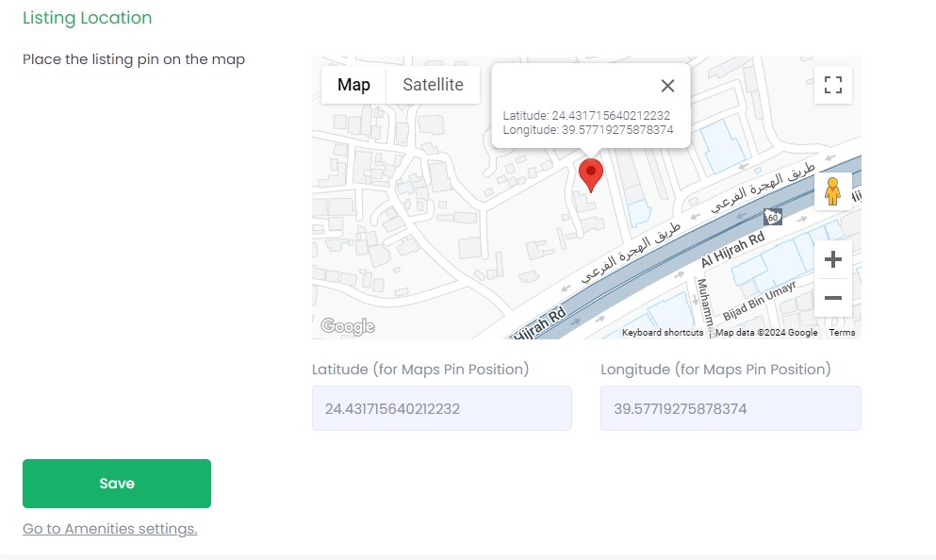Toggle fullscreen map view

[832, 85]
